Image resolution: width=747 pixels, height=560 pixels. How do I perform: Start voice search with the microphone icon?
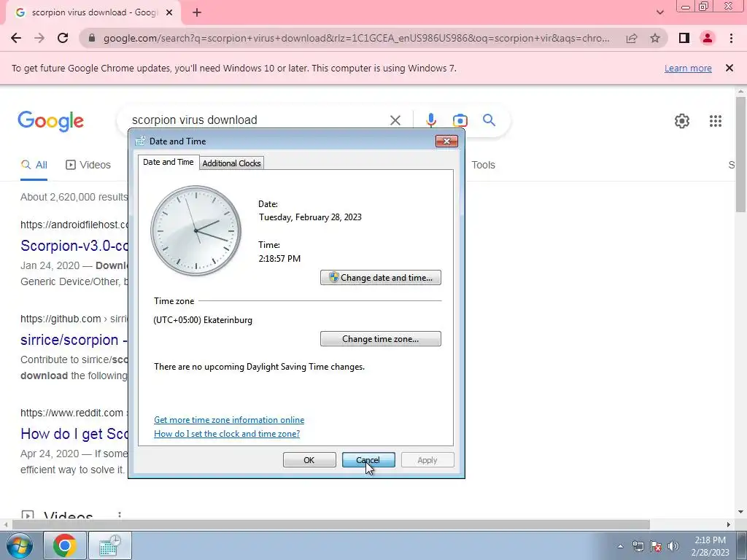(431, 120)
